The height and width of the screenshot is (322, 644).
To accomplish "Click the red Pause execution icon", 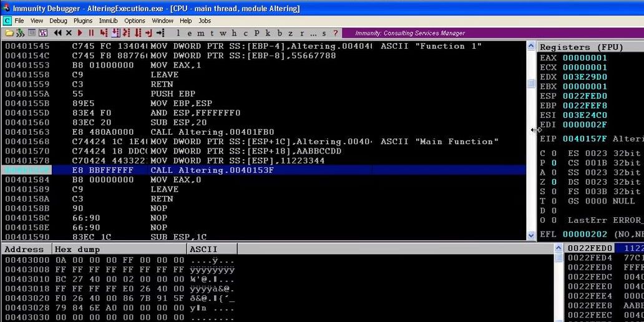I will [91, 33].
